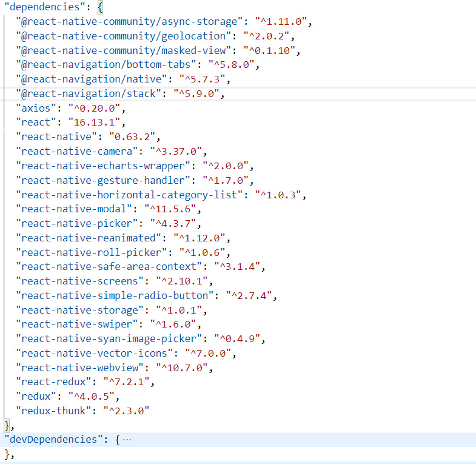Click the "^2.0.2" version value
The width and height of the screenshot is (476, 464).
[x=267, y=36]
